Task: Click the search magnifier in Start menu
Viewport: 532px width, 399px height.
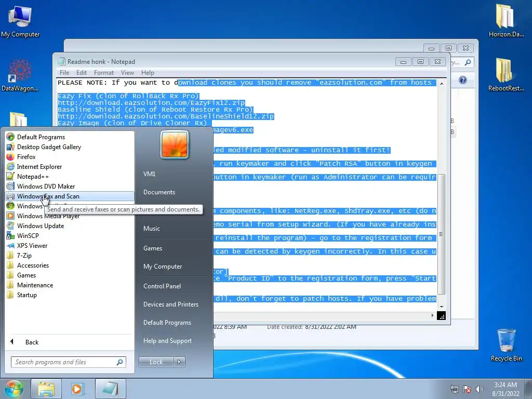Action: [120, 362]
